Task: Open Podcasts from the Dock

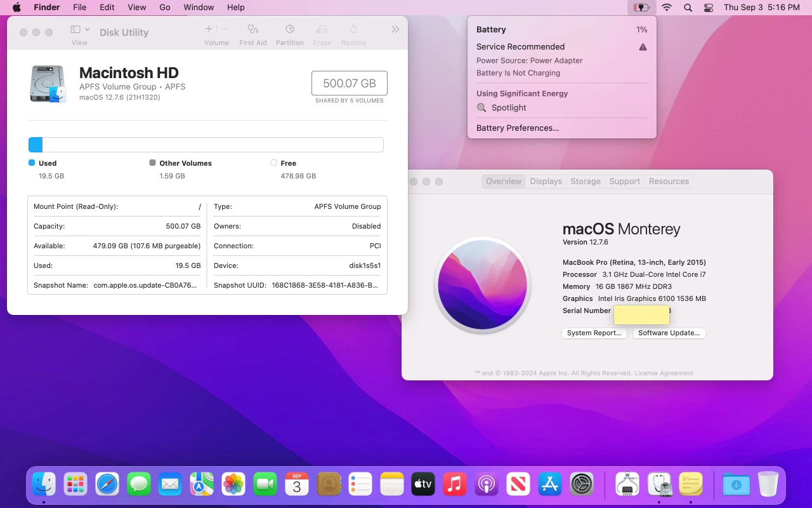Action: click(x=487, y=485)
